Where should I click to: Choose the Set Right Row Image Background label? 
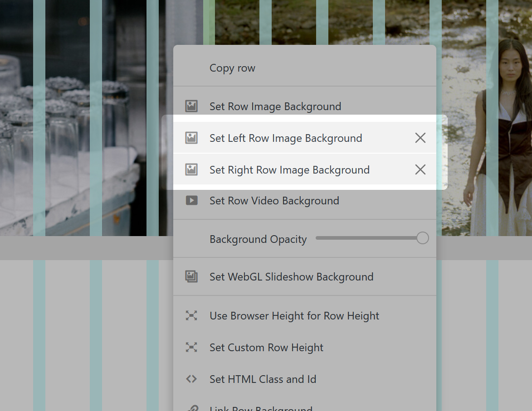289,170
